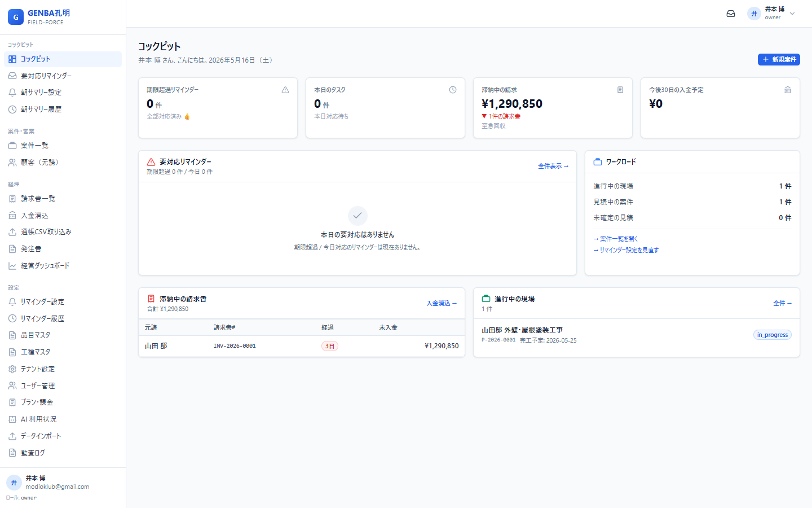Click document icon on 滞納中の請求 card
Image resolution: width=812 pixels, height=508 pixels.
[x=620, y=90]
